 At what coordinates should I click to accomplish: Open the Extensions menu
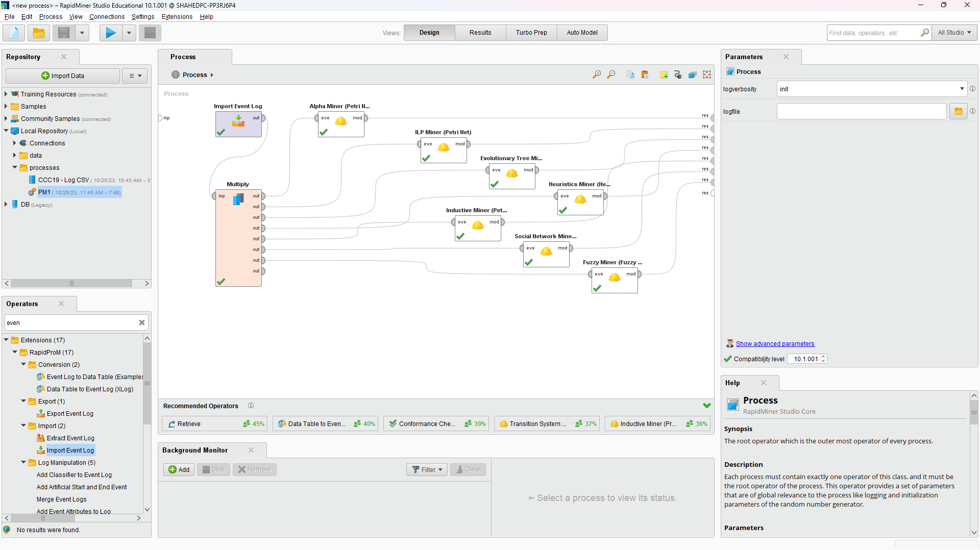tap(177, 17)
